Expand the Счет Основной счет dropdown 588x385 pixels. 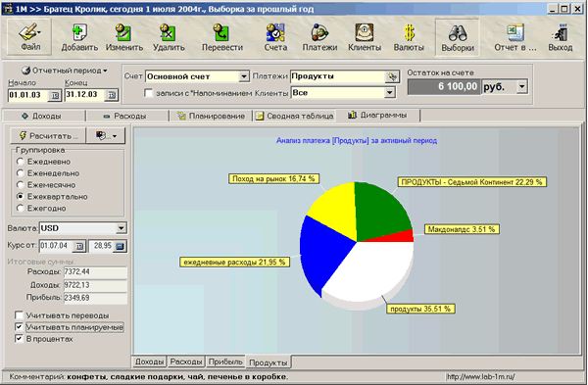point(244,76)
